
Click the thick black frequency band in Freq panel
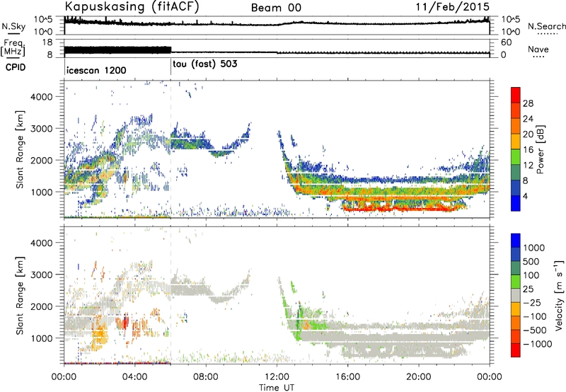click(x=117, y=50)
